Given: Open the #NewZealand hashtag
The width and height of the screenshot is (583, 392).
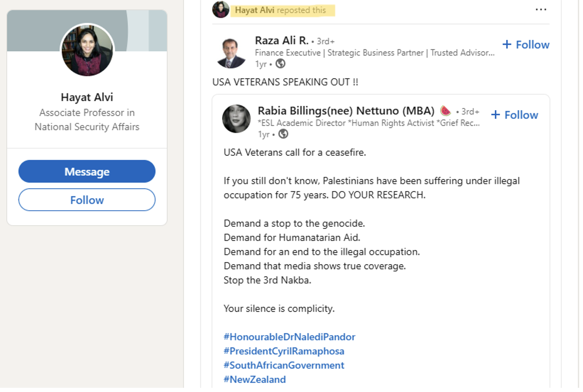Looking at the screenshot, I should pyautogui.click(x=255, y=379).
